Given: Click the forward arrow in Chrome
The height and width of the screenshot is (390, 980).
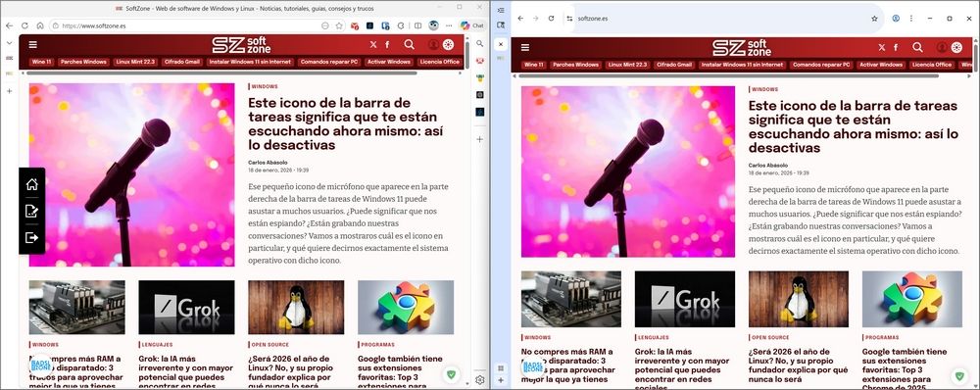Looking at the screenshot, I should tap(536, 18).
